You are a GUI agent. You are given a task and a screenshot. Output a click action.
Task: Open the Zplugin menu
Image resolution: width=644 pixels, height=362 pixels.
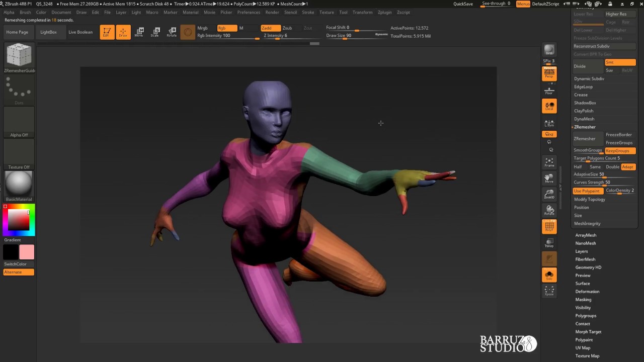[x=384, y=12]
